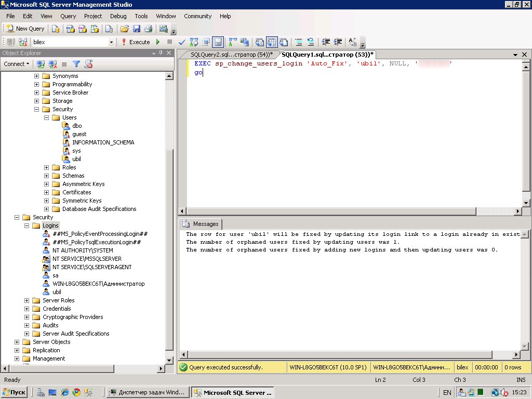
Task: Click the Save All printer-like icon
Action: 148,29
